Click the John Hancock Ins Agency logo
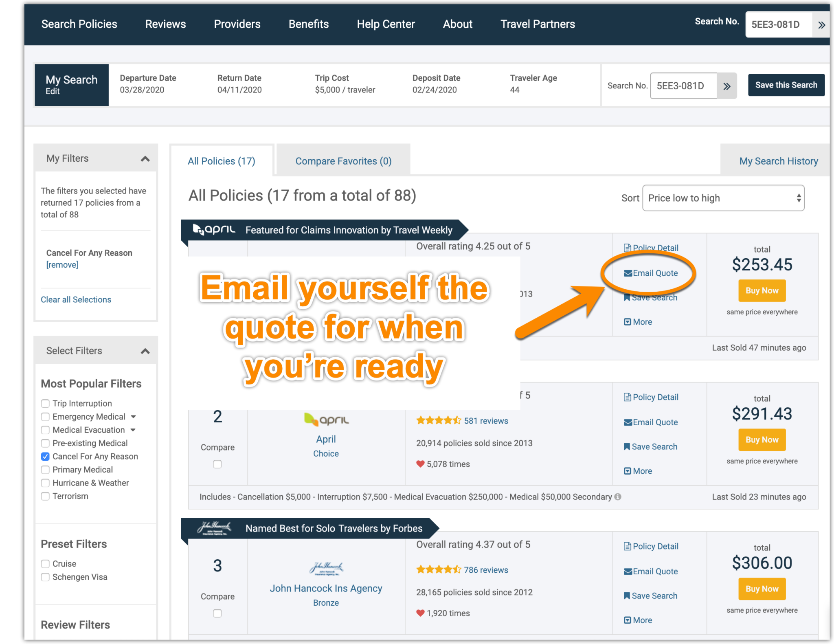 point(326,568)
